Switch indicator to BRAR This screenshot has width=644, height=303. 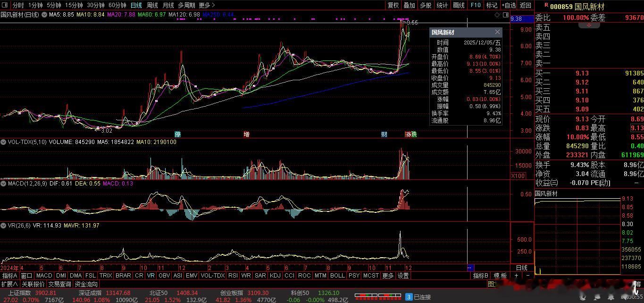pyautogui.click(x=123, y=276)
